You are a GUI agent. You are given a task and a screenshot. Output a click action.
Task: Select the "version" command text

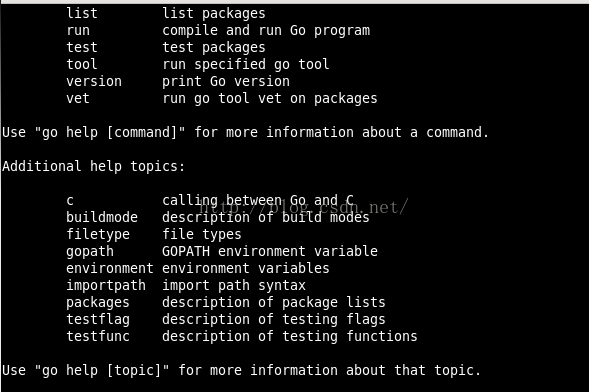pos(94,81)
